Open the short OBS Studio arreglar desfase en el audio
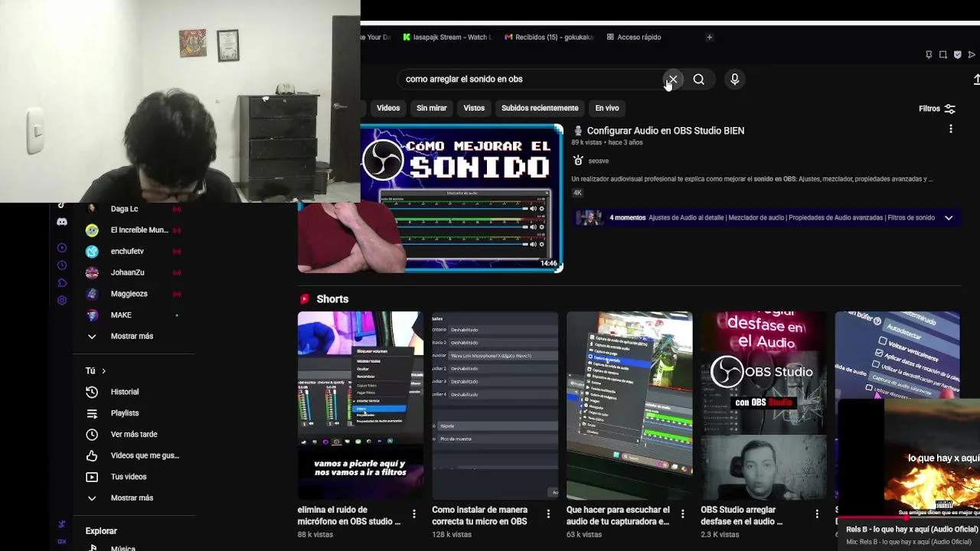This screenshot has height=551, width=980. coord(763,406)
